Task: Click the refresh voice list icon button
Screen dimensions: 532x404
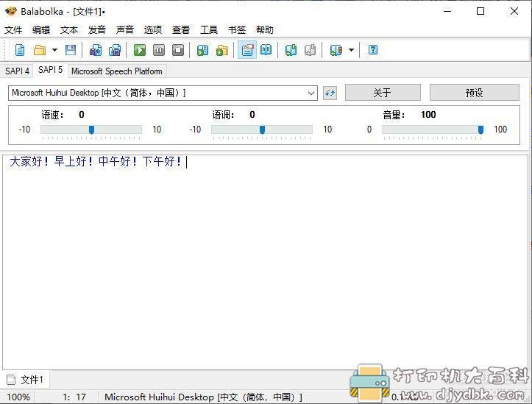Action: click(x=330, y=93)
